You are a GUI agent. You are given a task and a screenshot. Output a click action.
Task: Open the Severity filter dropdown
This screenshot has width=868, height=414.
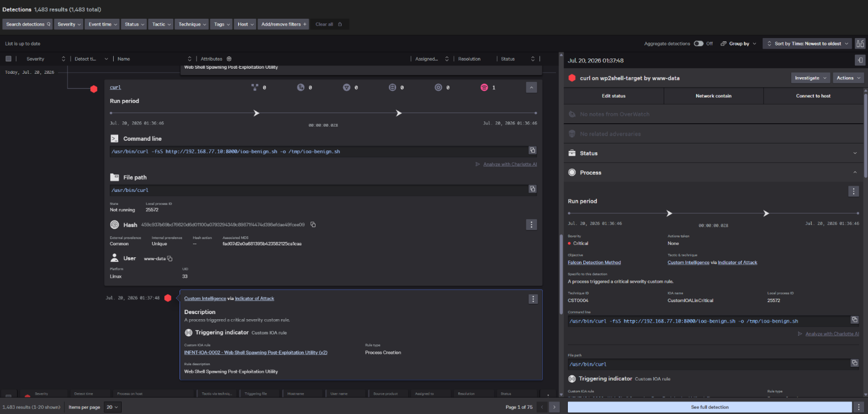[x=69, y=24]
